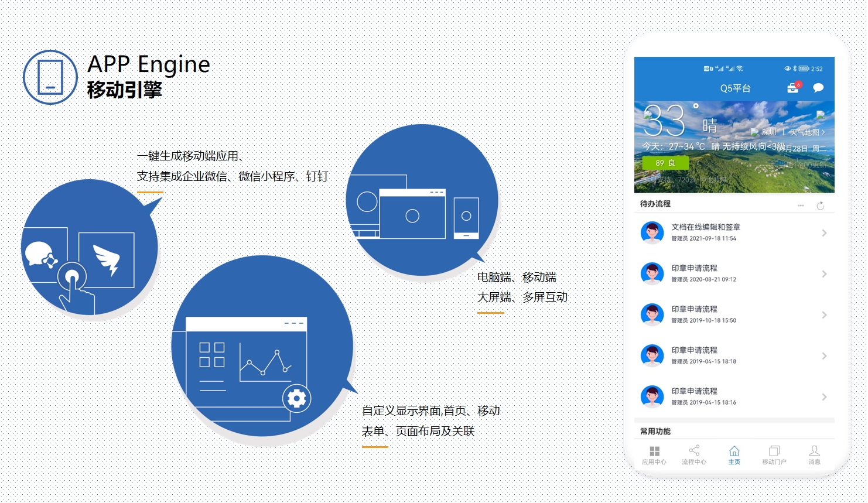The width and height of the screenshot is (868, 503).
Task: Expand chevron of 2019-10-18 15:50 row
Action: (824, 315)
